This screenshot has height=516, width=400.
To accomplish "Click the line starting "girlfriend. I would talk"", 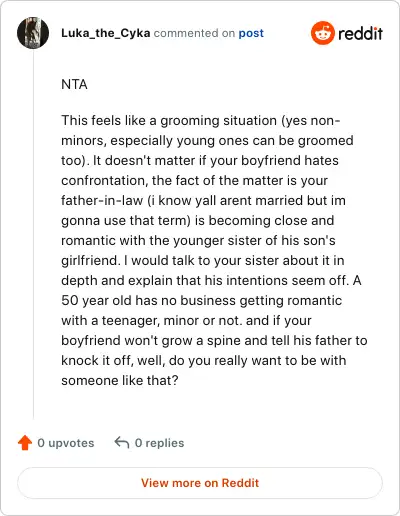I will [203, 261].
